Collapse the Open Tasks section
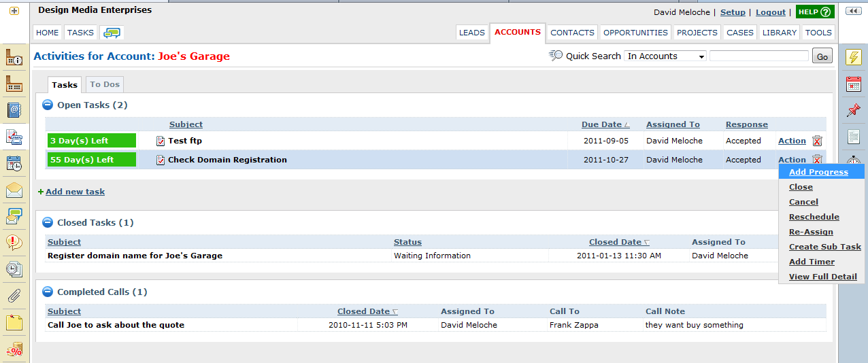The image size is (868, 363). pos(48,105)
